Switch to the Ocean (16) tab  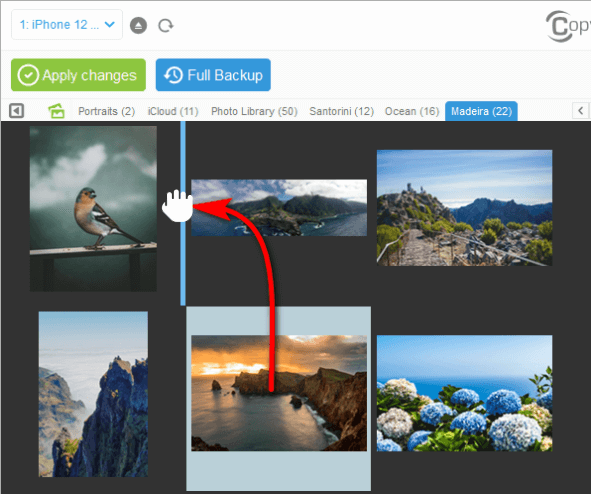(x=412, y=111)
